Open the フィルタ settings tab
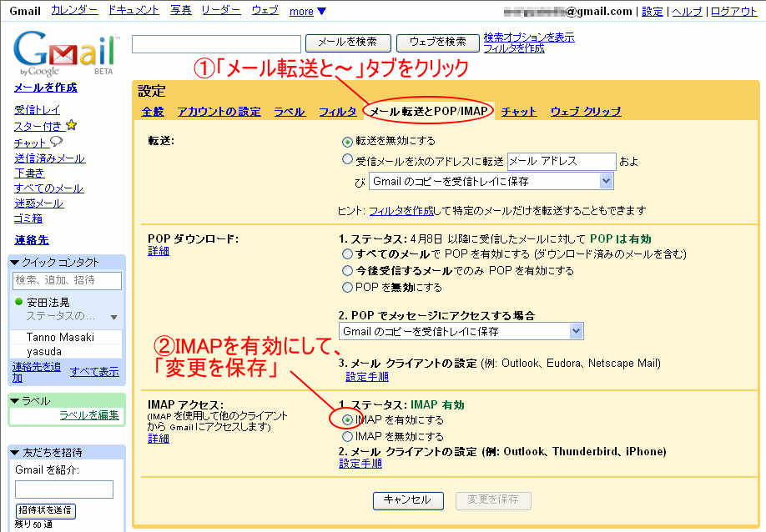 pyautogui.click(x=338, y=112)
